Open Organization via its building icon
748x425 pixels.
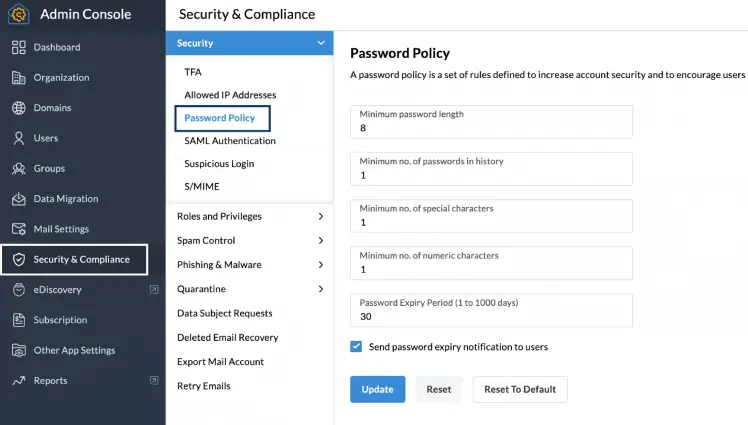click(19, 78)
